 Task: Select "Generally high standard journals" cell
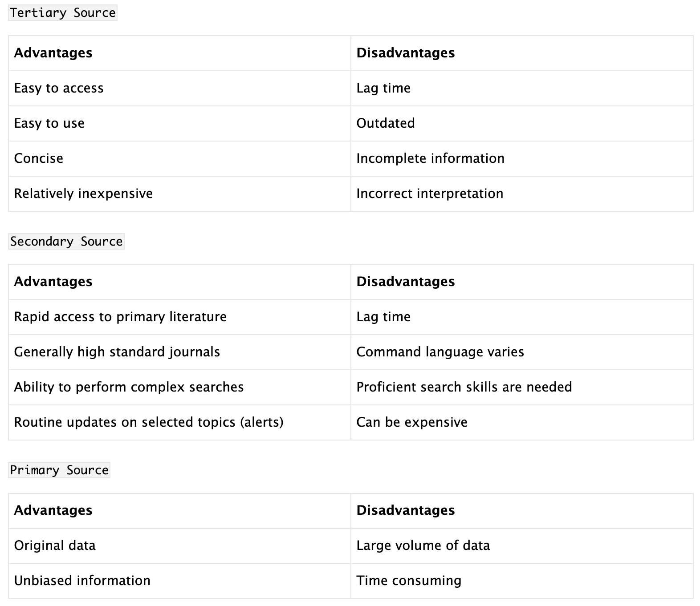pyautogui.click(x=117, y=352)
